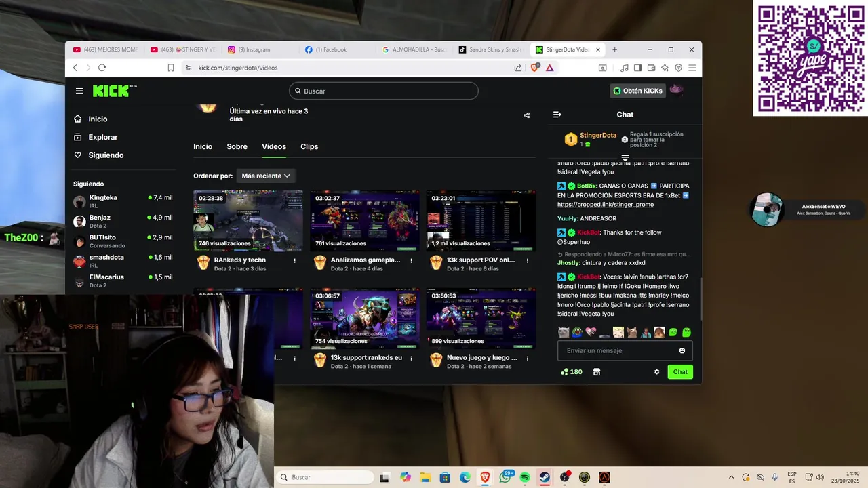Expand the Más reciente sort dropdown

266,176
